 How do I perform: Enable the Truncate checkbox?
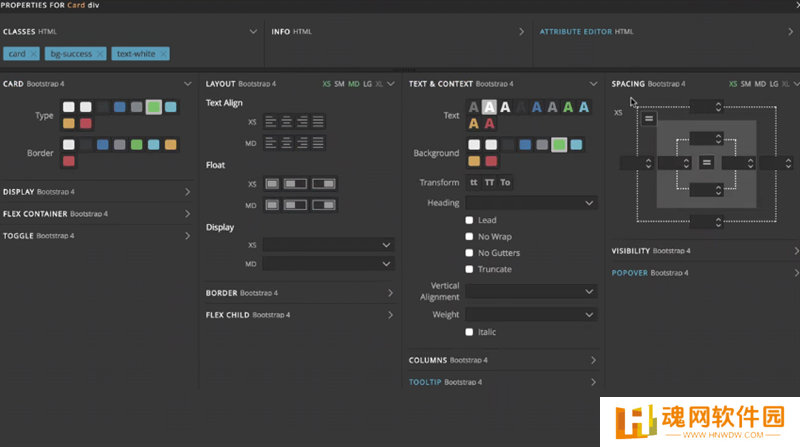tap(469, 269)
